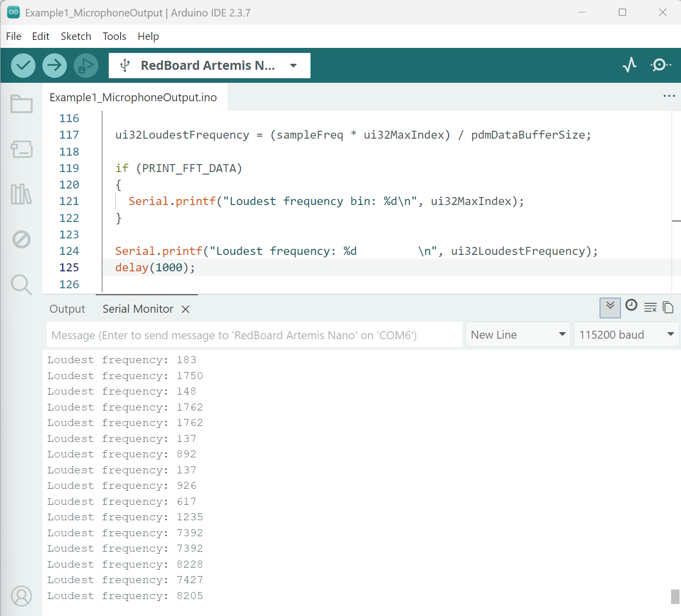Switch to the Output tab
The height and width of the screenshot is (616, 681).
pos(67,309)
